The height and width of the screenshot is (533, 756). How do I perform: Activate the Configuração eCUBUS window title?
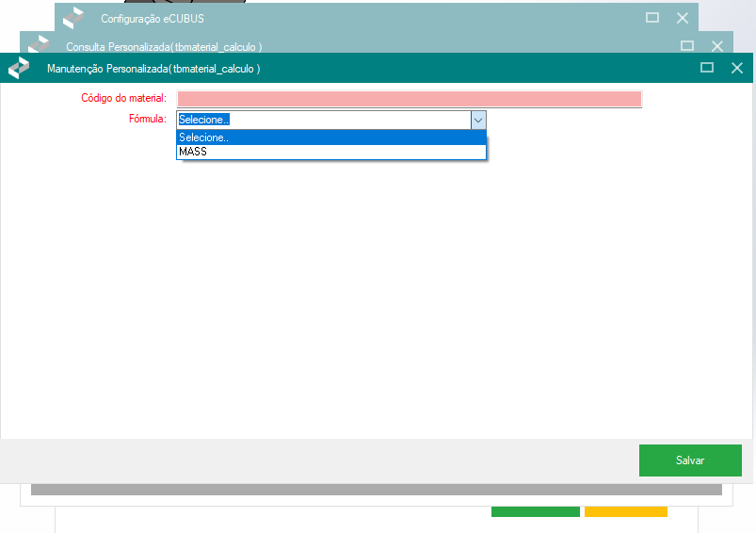(x=153, y=18)
